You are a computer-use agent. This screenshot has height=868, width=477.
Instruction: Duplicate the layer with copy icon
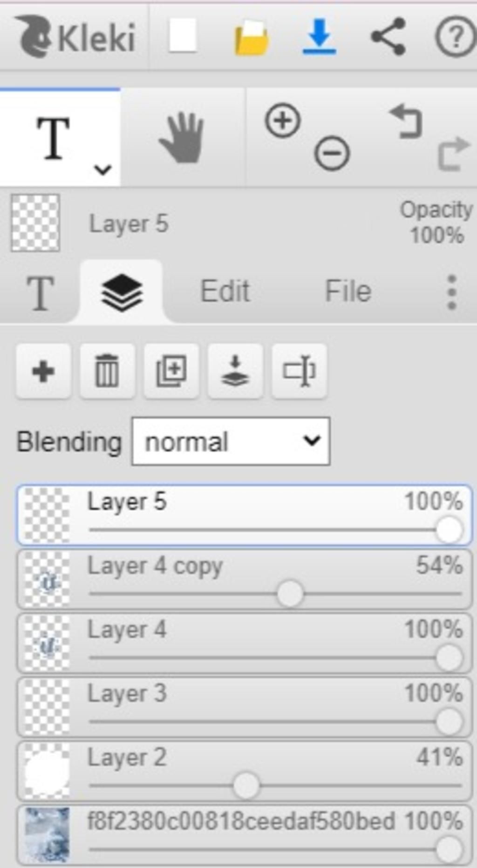171,371
